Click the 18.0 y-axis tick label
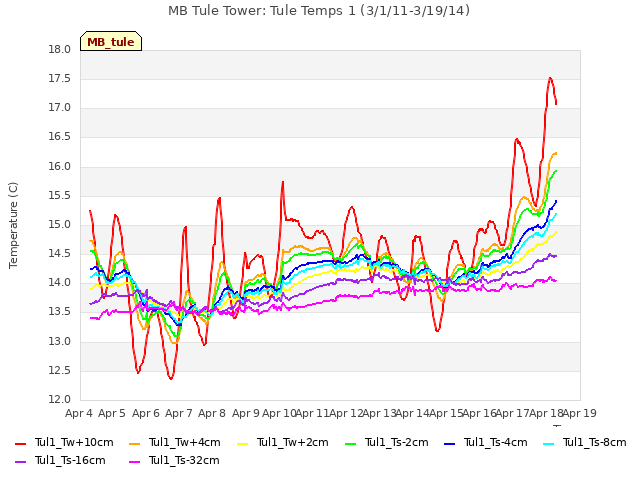This screenshot has height=480, width=640. pos(60,50)
